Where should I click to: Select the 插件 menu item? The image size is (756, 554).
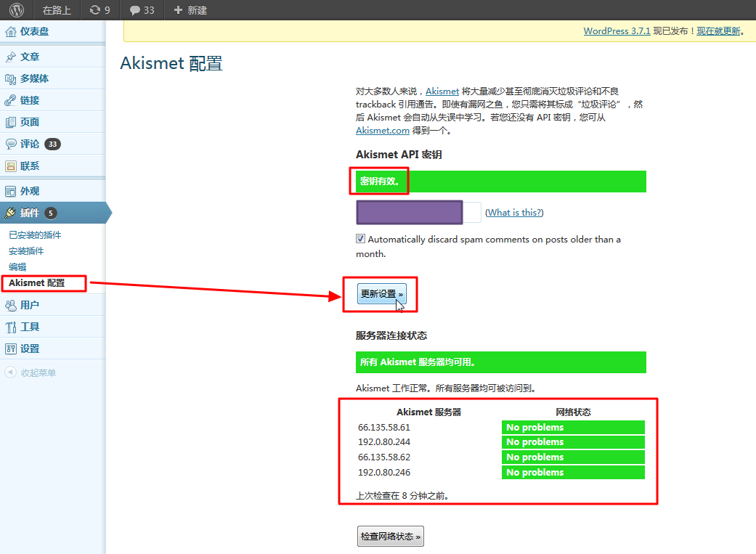coord(53,213)
